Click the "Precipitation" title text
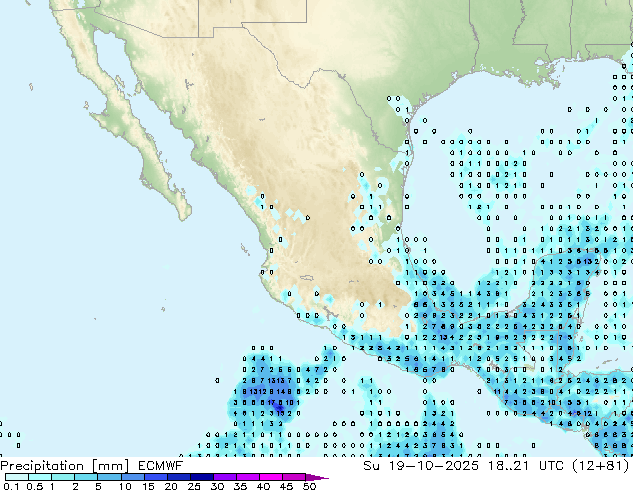This screenshot has height=490, width=634. click(42, 466)
